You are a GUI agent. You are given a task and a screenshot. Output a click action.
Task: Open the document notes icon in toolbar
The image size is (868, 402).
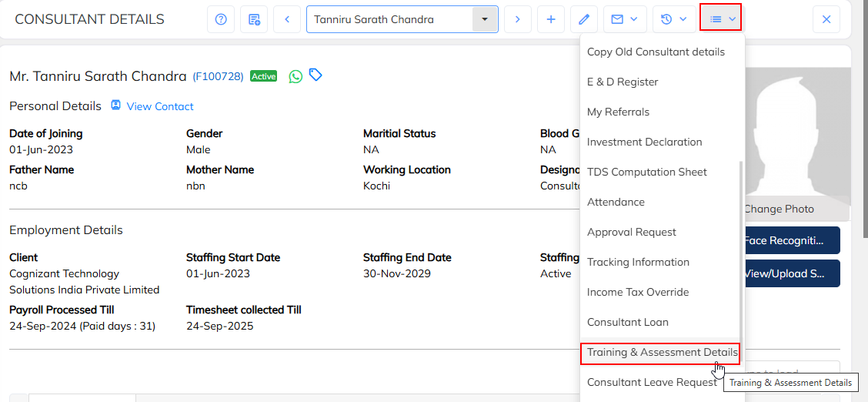[254, 19]
